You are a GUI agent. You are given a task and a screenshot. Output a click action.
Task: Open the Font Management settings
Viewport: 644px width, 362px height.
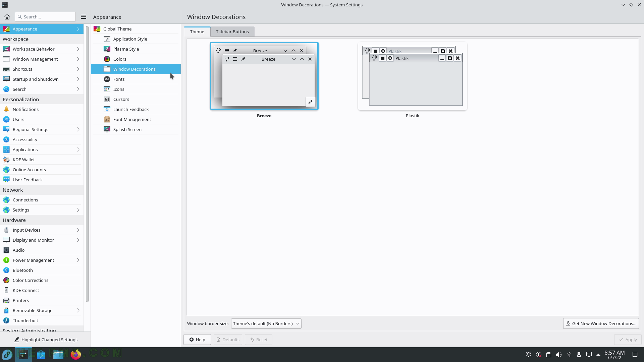click(x=136, y=119)
